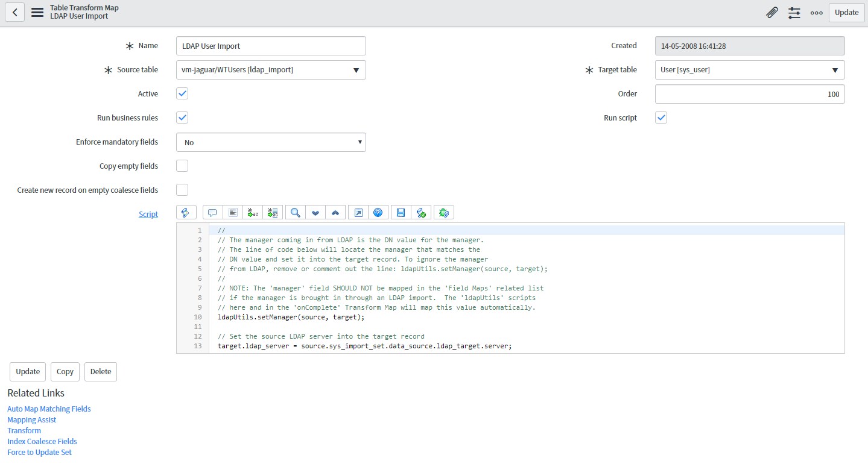Image resolution: width=868 pixels, height=464 pixels.
Task: Check Create new record on empty coalesce fields
Action: (182, 190)
